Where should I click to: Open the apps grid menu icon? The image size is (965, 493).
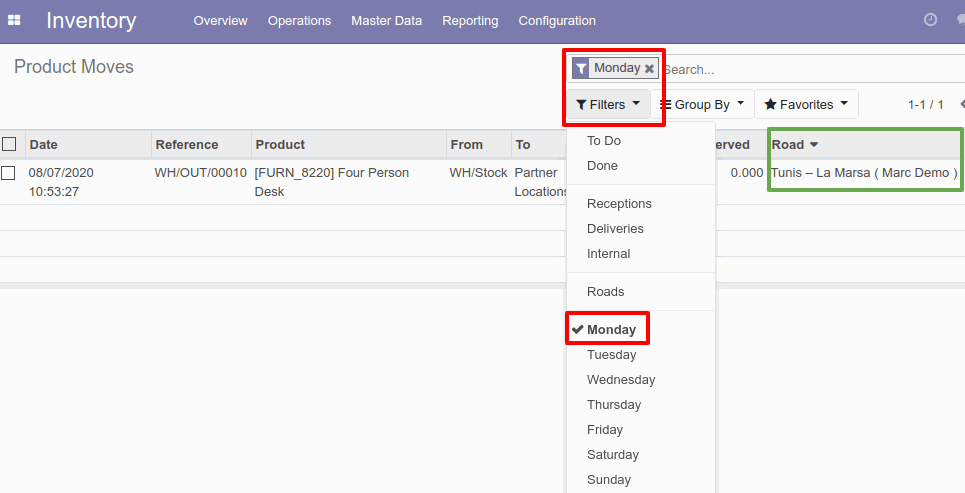pyautogui.click(x=14, y=20)
